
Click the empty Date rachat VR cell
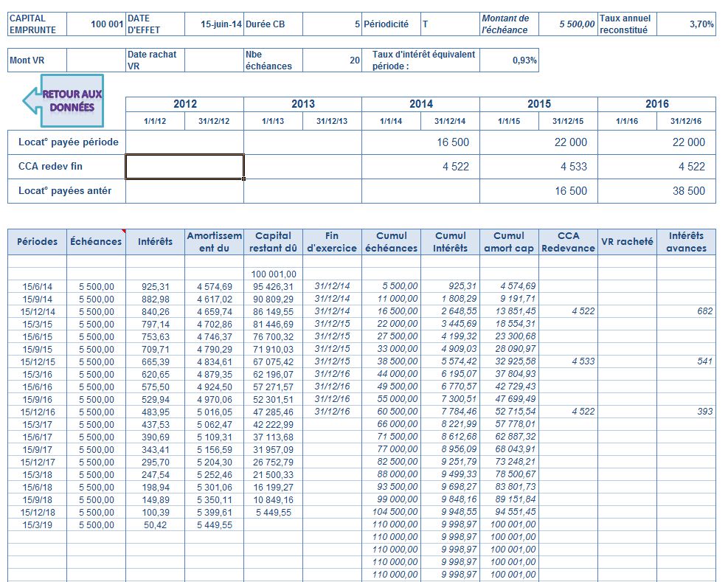click(x=214, y=60)
